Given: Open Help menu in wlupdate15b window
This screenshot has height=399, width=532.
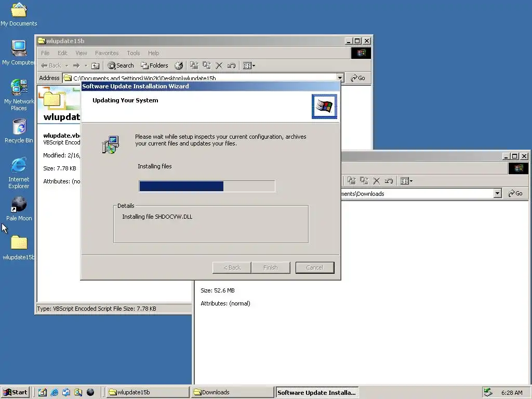Looking at the screenshot, I should pyautogui.click(x=153, y=53).
